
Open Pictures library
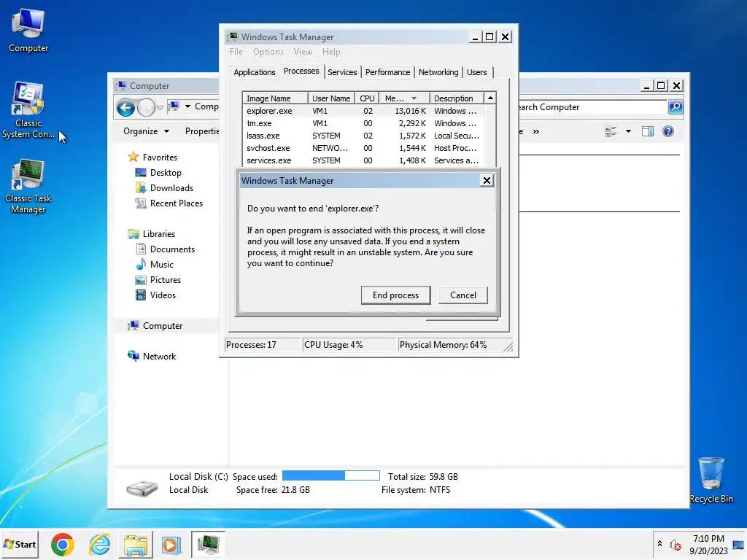[x=166, y=279]
